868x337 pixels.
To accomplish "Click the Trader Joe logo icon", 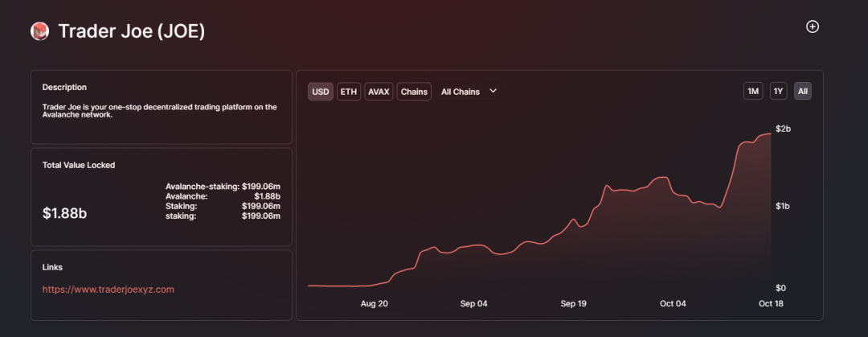I will point(39,31).
